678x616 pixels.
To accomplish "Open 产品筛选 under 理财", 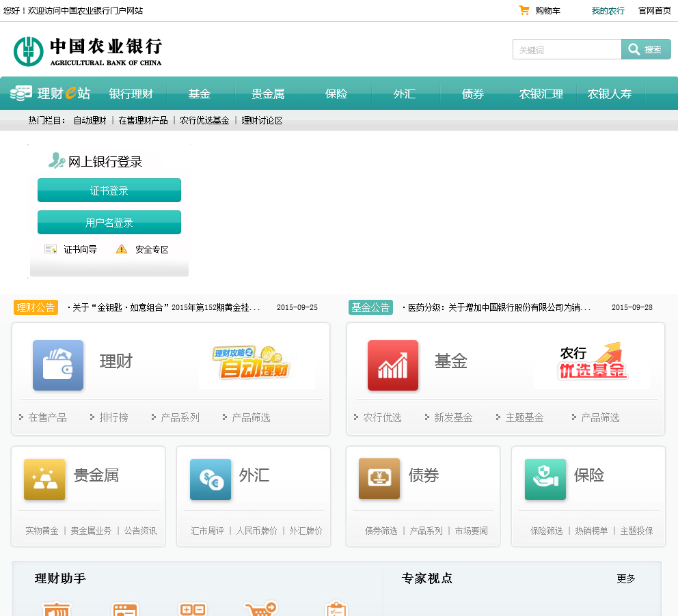I will point(251,417).
